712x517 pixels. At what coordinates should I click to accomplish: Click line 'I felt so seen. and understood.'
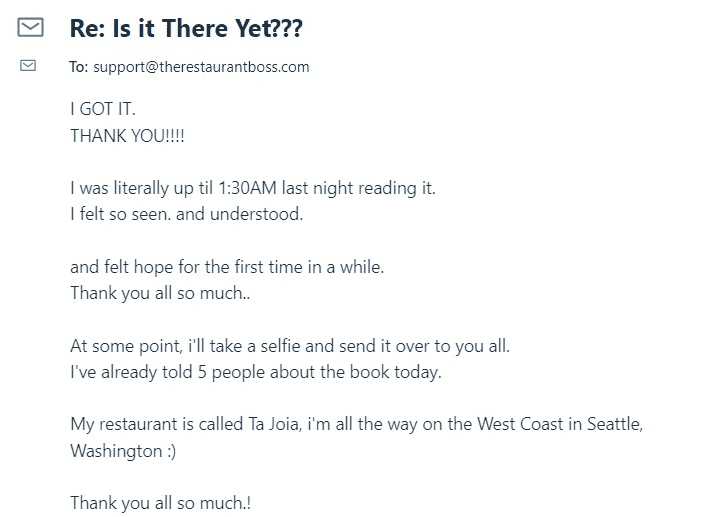[187, 214]
